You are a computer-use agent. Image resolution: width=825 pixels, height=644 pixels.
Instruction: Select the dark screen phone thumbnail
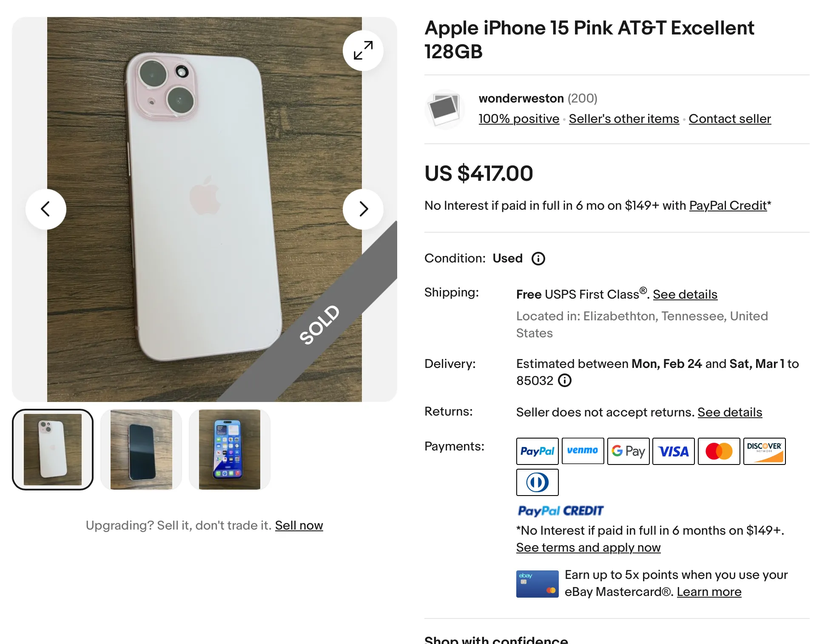coord(141,449)
